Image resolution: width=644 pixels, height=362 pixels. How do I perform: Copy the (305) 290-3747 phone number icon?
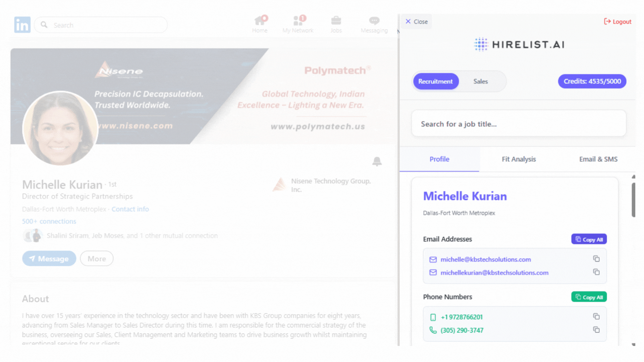596,330
